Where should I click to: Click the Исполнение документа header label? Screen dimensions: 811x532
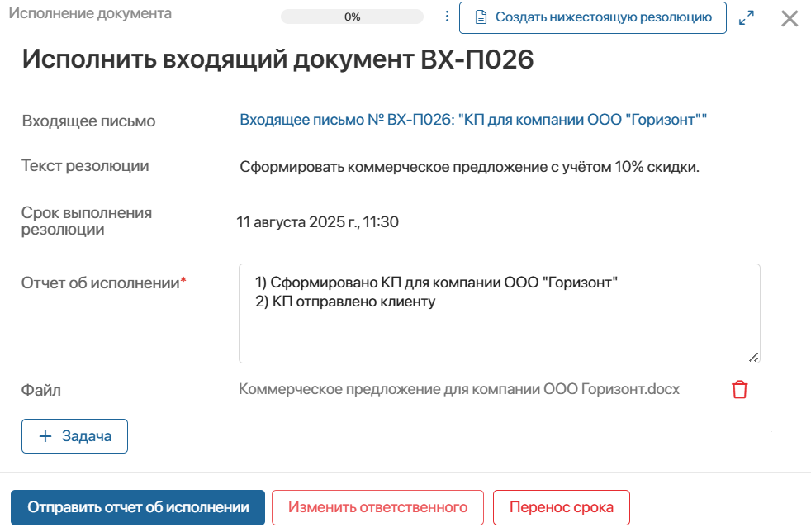point(91,12)
